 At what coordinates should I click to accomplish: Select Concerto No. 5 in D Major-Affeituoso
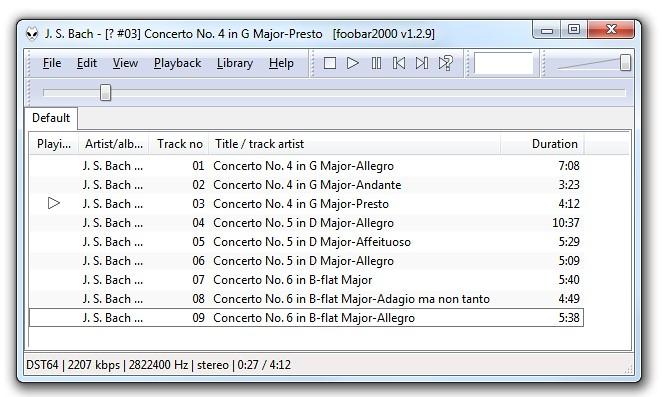[x=306, y=242]
